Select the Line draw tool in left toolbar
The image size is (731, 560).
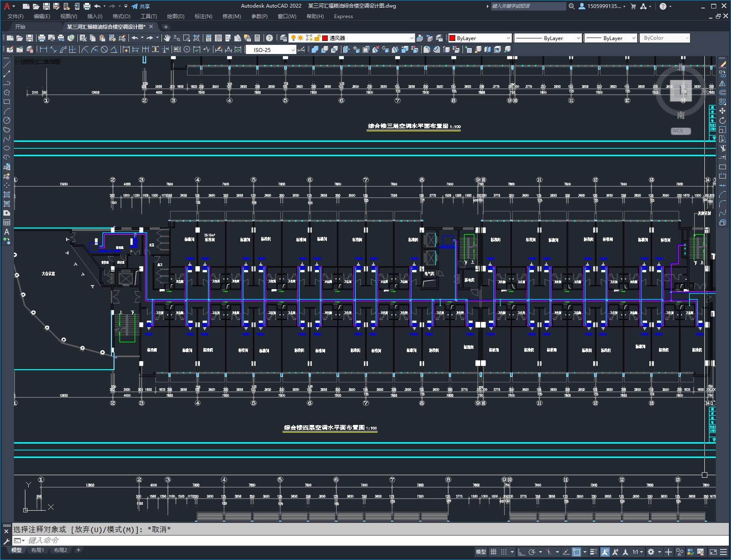7,65
